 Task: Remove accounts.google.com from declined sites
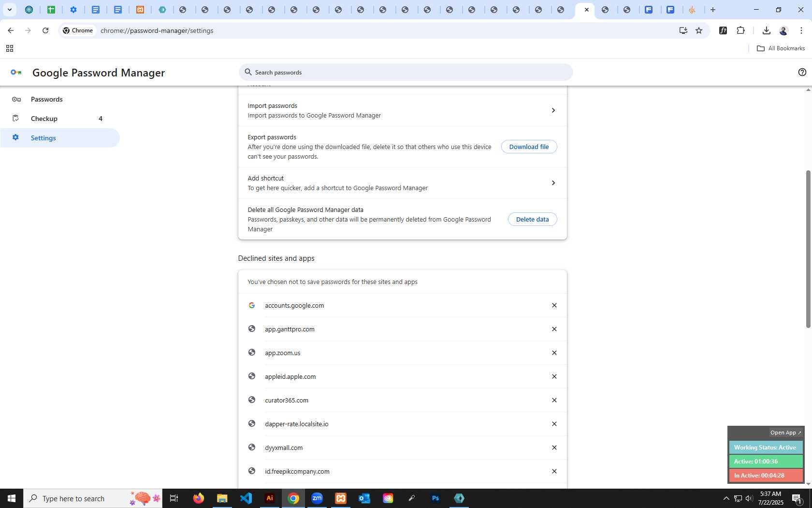tap(554, 305)
